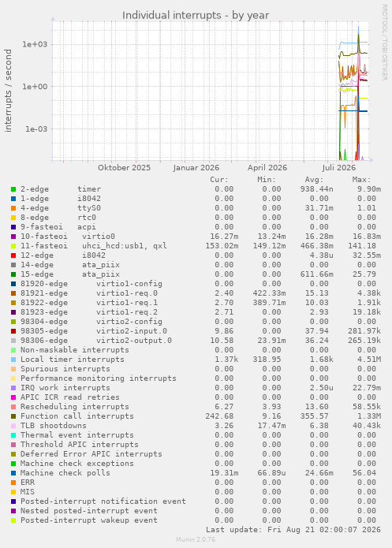Viewport: 392px width, 548px height.
Task: Click the orange swatch for 4-edge ttyS0
Action: pos(13,208)
